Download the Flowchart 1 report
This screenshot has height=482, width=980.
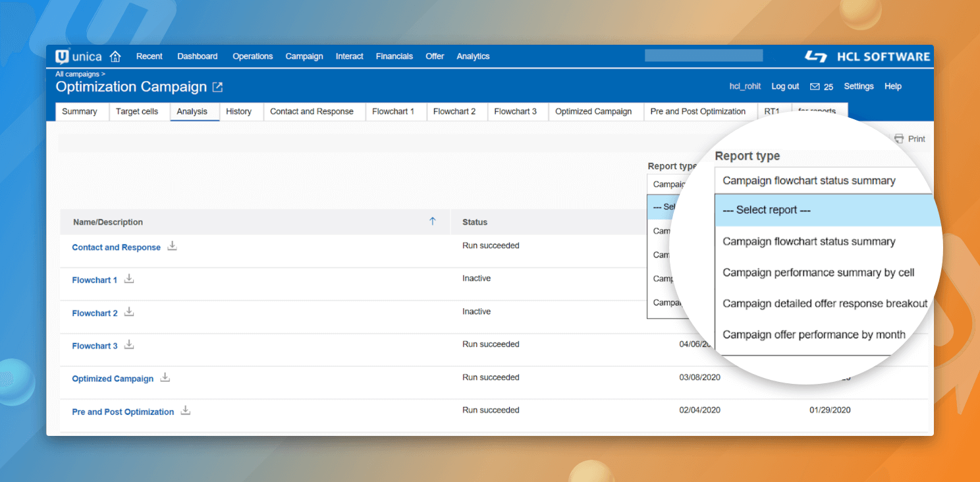128,279
